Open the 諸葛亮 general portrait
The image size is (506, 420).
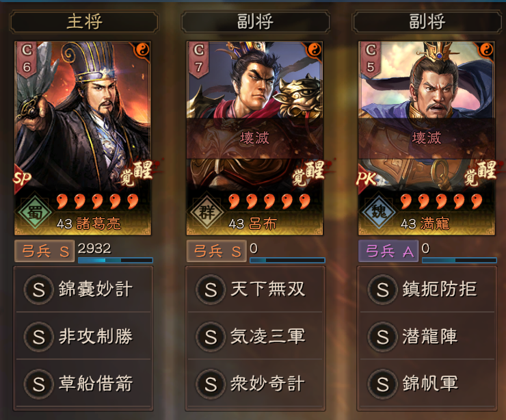(x=83, y=138)
